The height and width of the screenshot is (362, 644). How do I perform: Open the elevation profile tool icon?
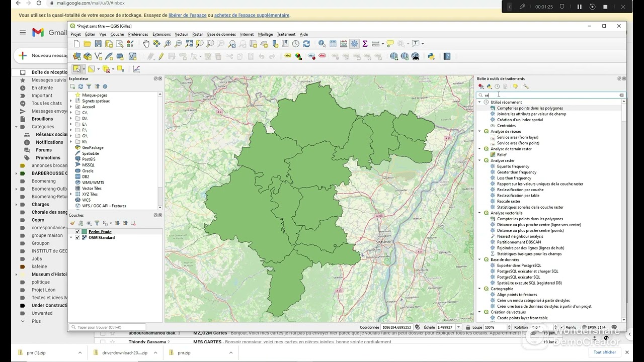[136, 69]
